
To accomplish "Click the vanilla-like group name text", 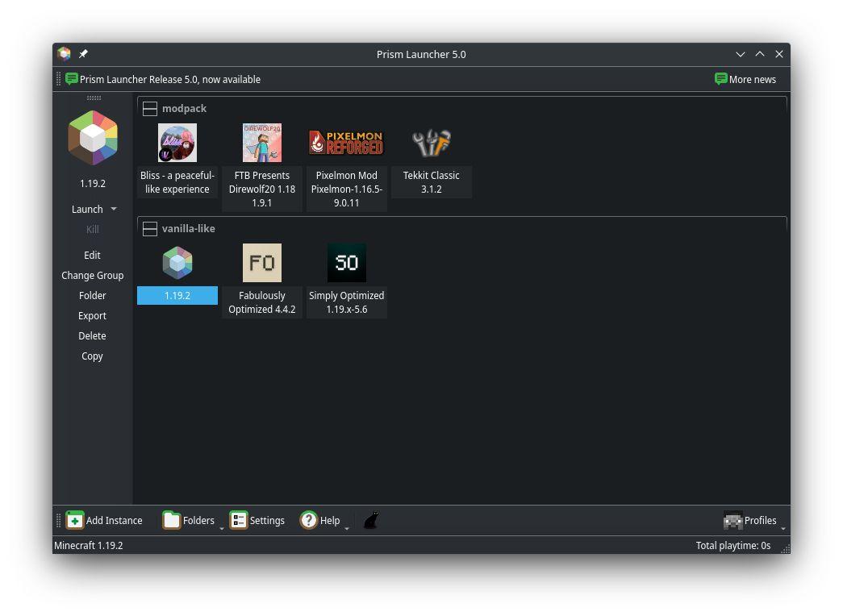I will click(x=188, y=228).
